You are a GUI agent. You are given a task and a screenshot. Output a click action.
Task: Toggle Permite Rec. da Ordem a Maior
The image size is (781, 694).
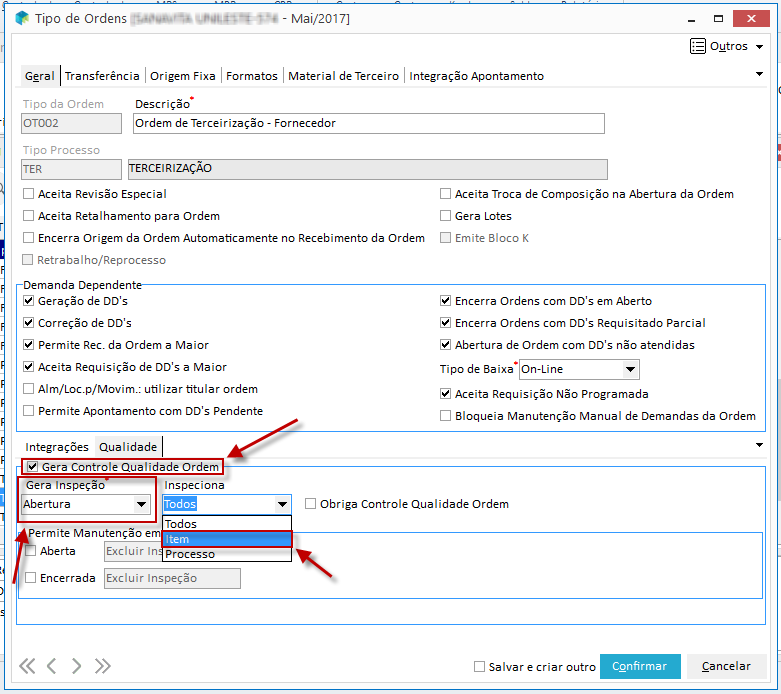point(28,344)
